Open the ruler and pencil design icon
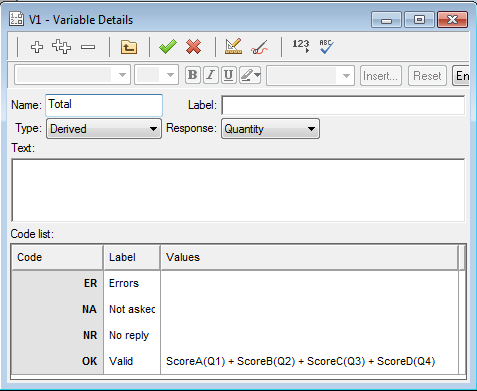477x391 pixels. tap(233, 47)
